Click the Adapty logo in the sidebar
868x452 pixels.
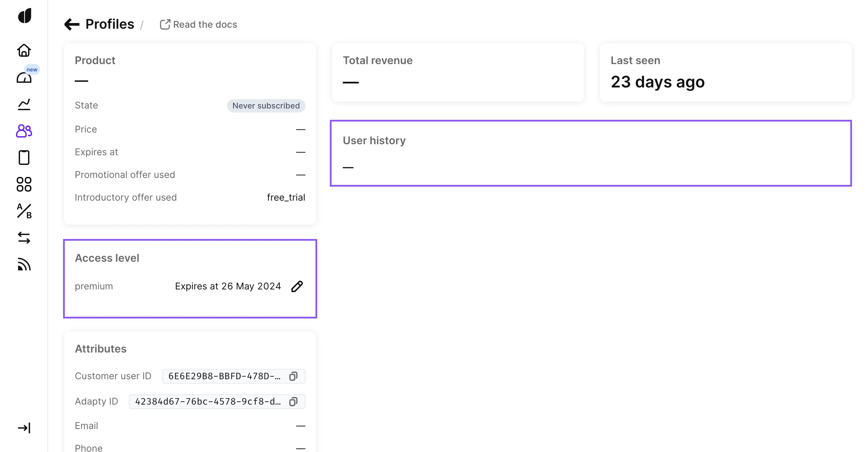pos(24,16)
